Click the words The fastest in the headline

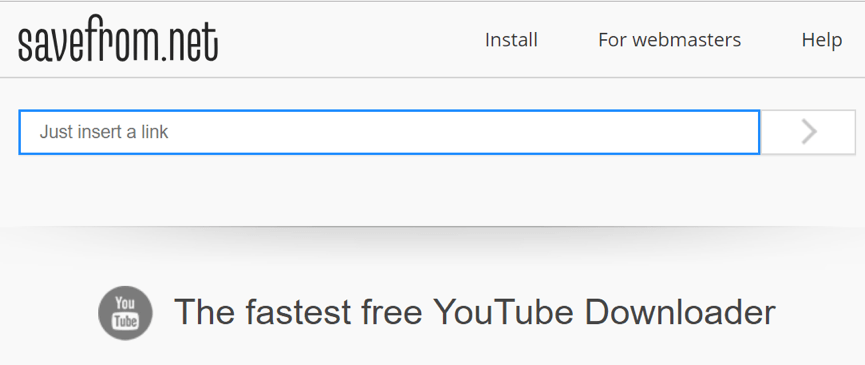(263, 312)
